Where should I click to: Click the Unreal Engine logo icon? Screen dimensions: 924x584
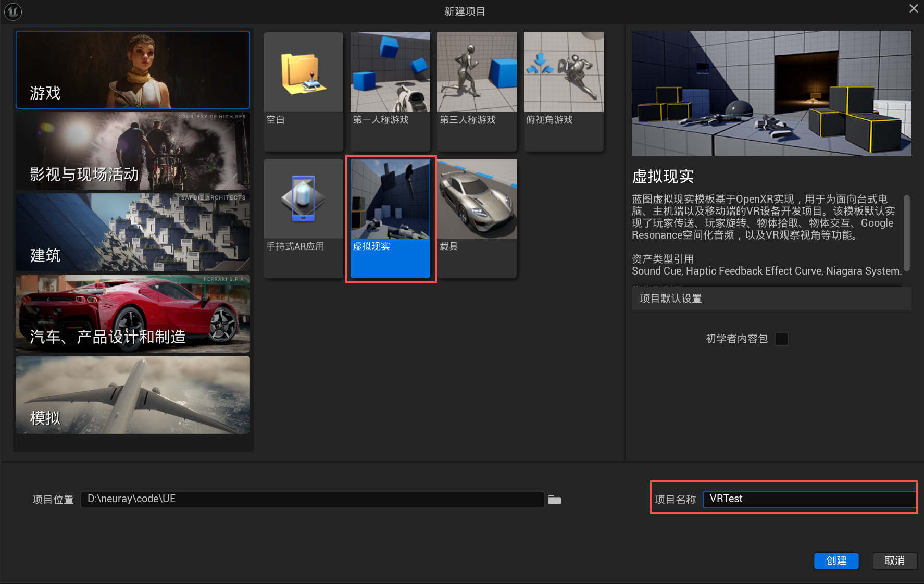(13, 11)
